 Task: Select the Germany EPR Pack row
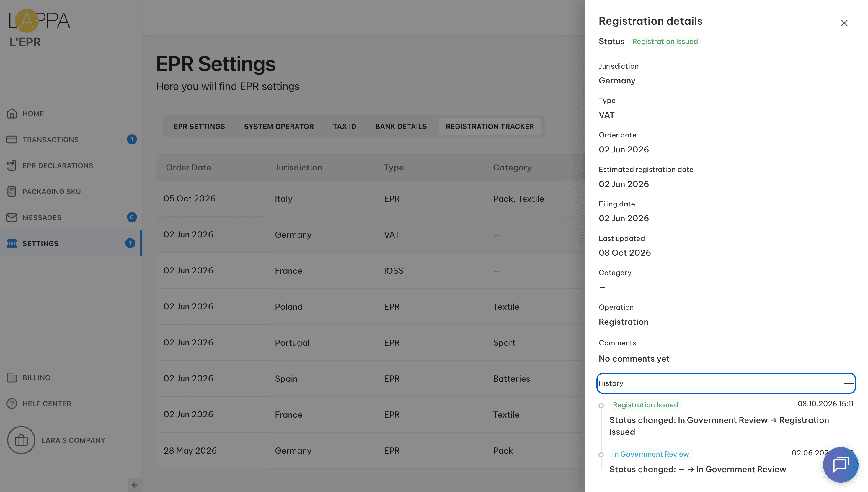tap(370, 450)
